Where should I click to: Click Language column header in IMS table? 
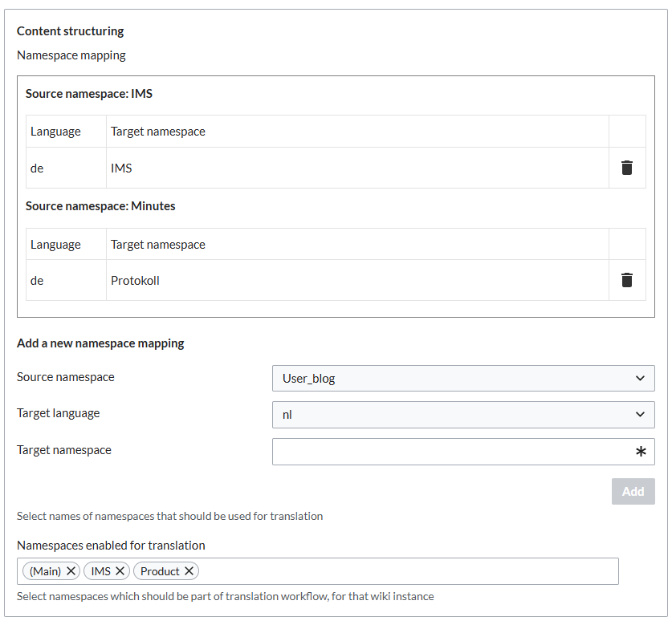[x=56, y=132]
